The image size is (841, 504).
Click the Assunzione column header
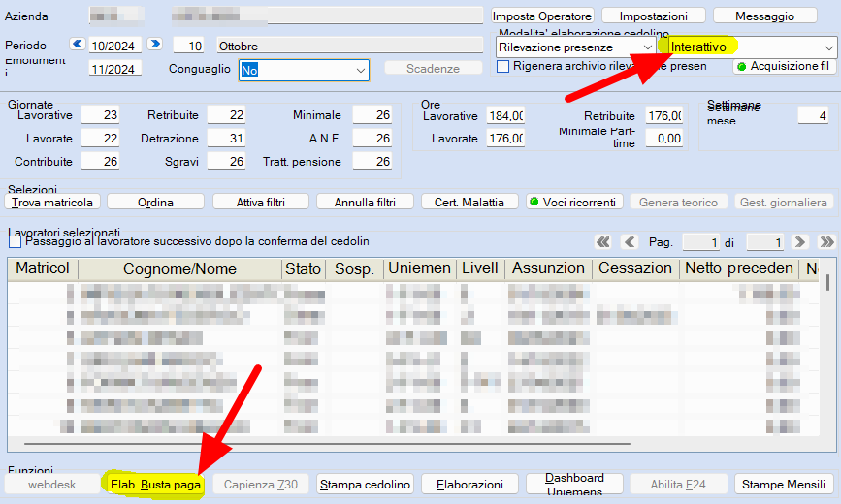(x=549, y=268)
